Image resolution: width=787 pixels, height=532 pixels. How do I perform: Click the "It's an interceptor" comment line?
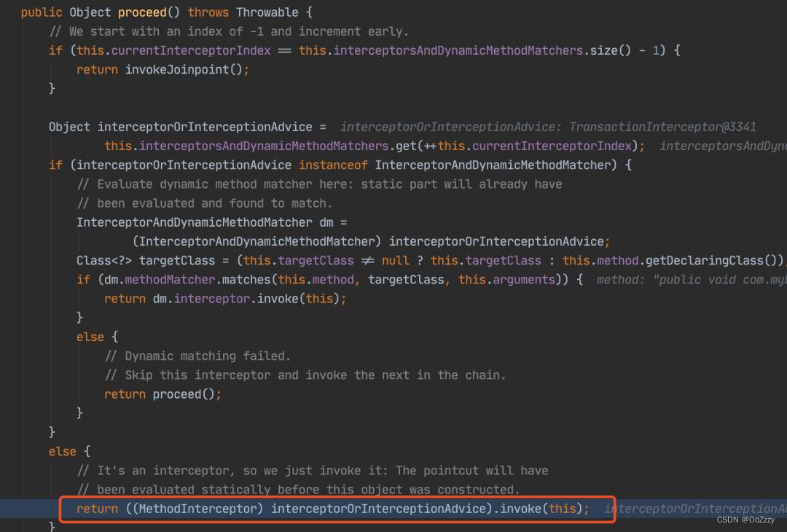(x=313, y=470)
